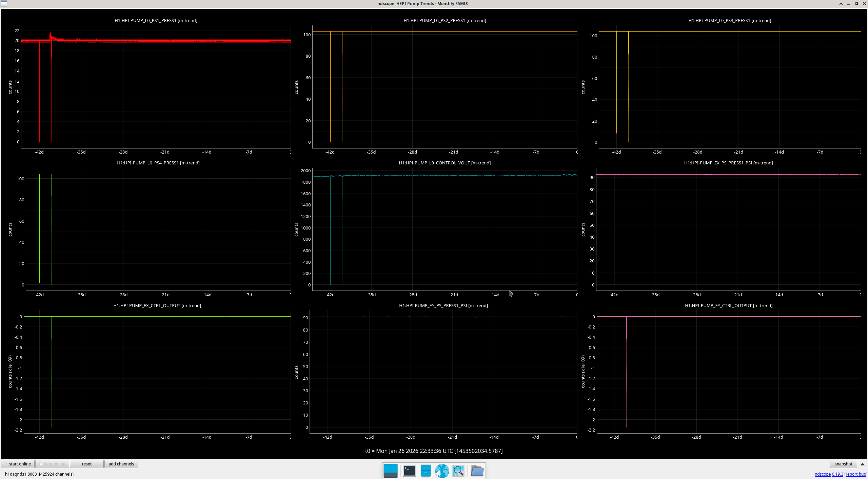This screenshot has height=479, width=868.
Task: Open the blue folder dock icon
Action: 477,471
